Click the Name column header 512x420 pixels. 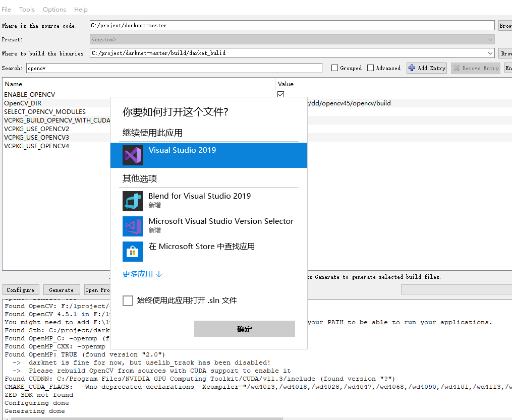coord(14,84)
